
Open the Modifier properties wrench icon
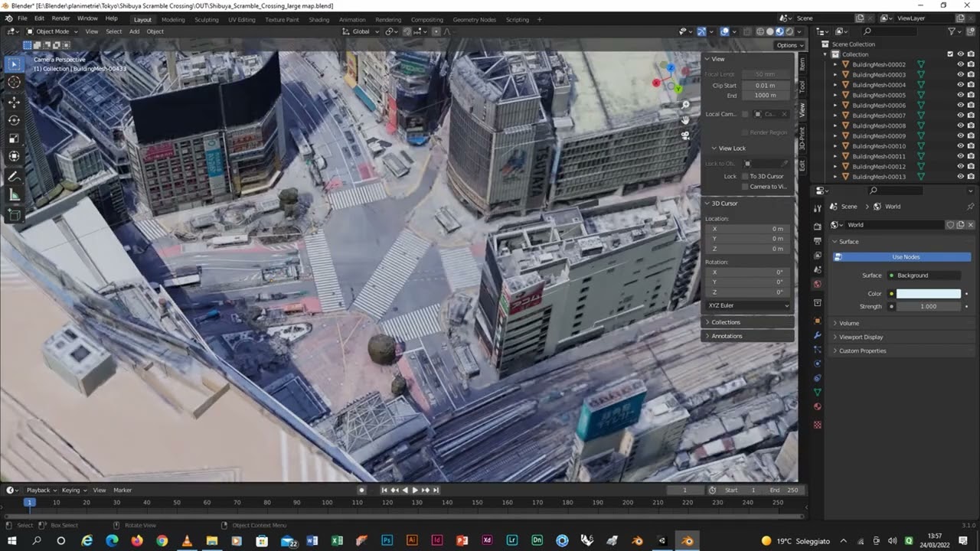click(818, 335)
